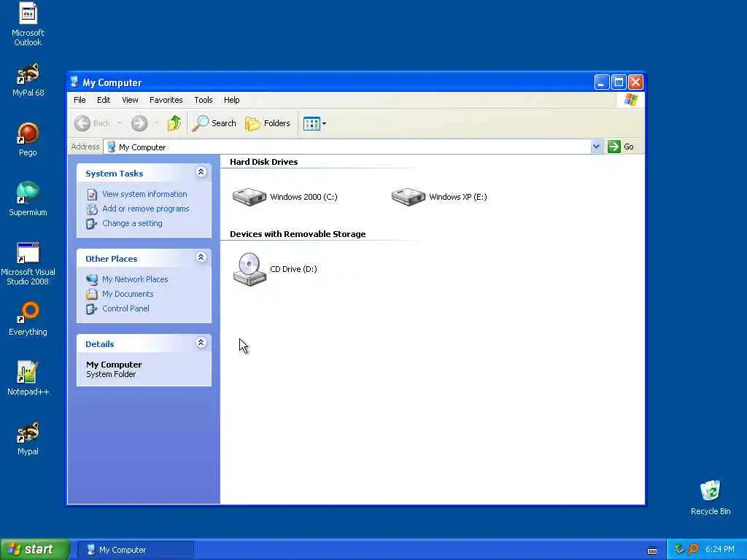Viewport: 747px width, 560px height.
Task: Click the network tray icon
Action: pyautogui.click(x=679, y=550)
